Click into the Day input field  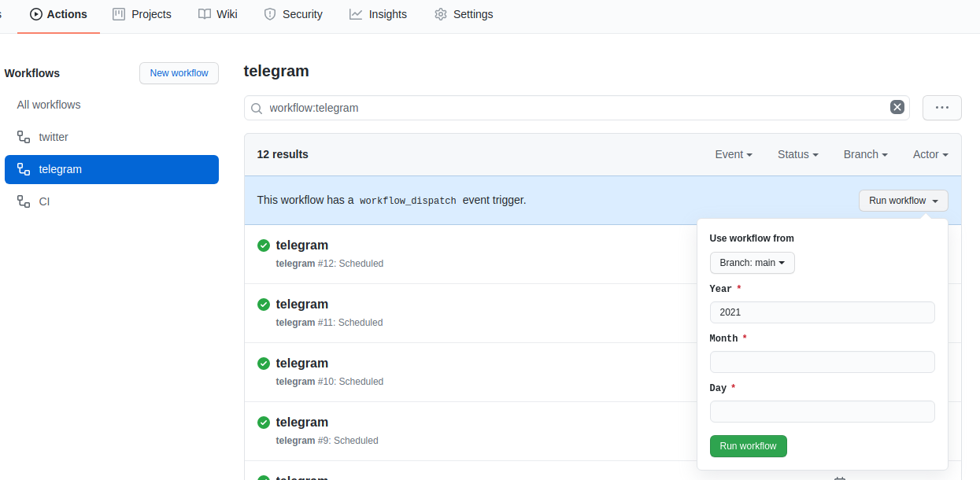(822, 412)
